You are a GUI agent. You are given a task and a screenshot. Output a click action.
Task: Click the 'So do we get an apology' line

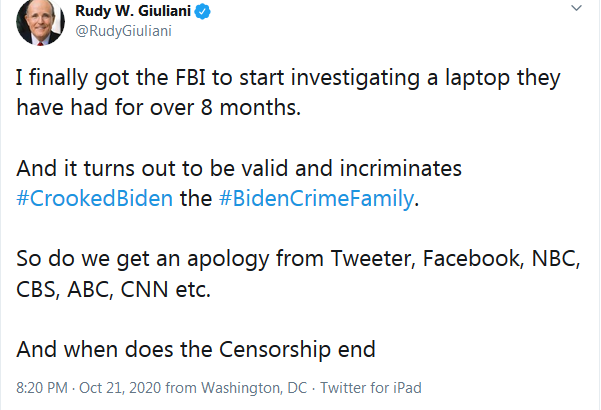[x=298, y=259]
